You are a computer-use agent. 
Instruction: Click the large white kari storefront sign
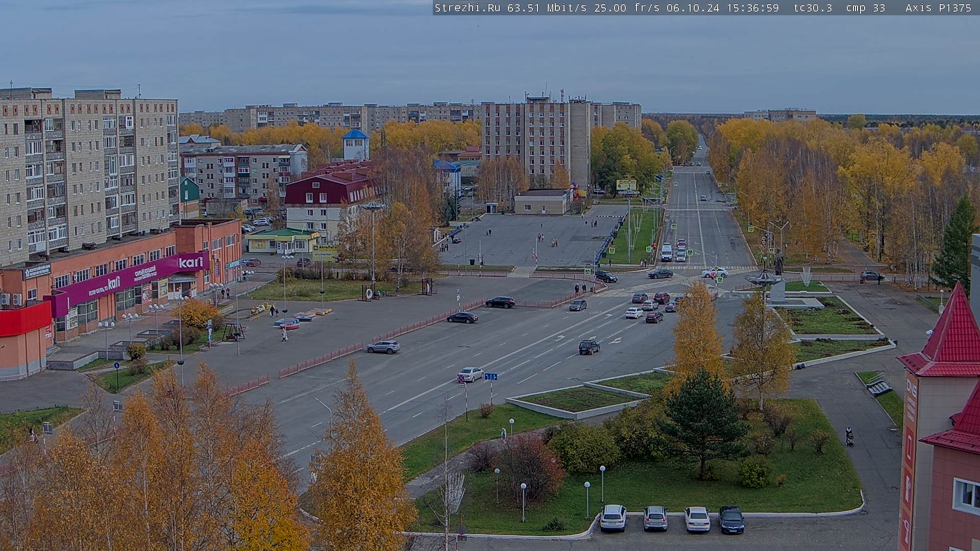[x=190, y=263]
